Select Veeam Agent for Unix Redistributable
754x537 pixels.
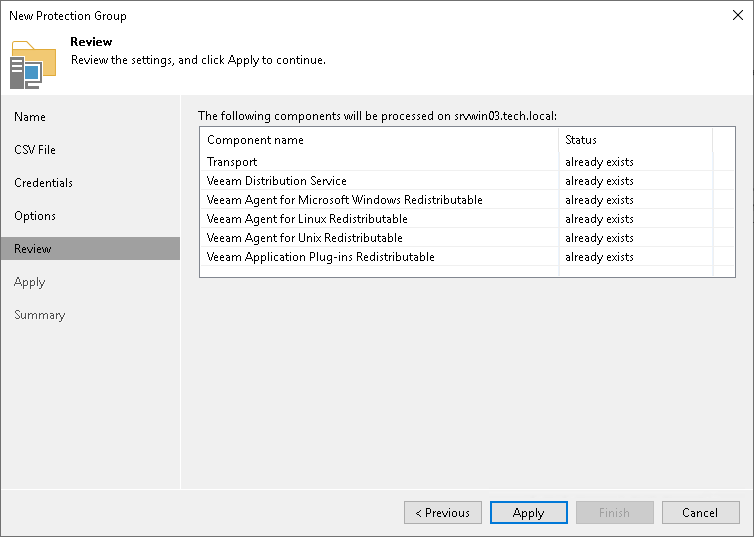point(467,238)
